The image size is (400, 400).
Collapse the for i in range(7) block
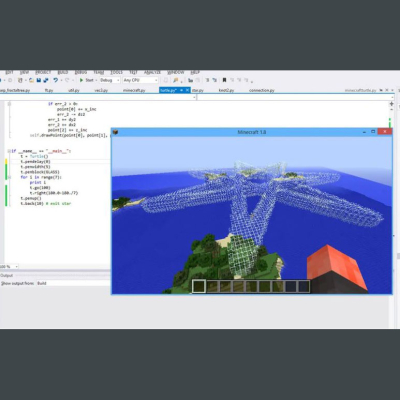tap(9, 177)
